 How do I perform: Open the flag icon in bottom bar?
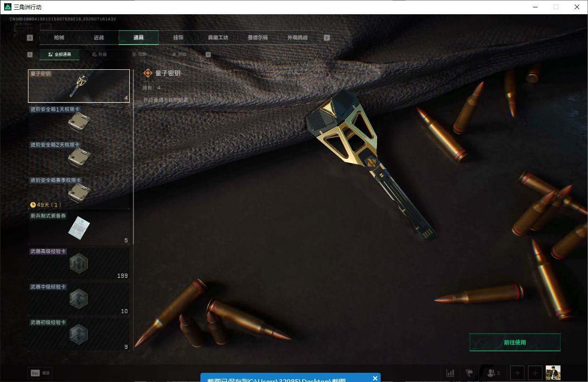(469, 373)
